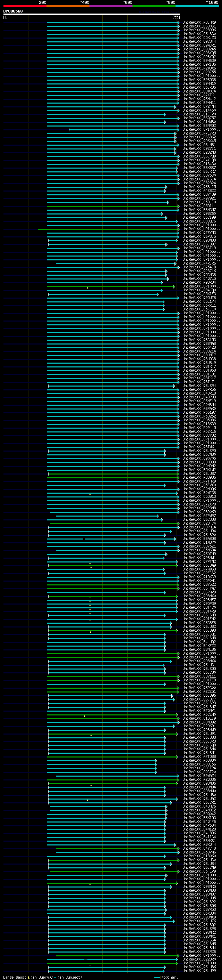Select the UniRef100_Q3TWX1 label
The height and width of the screenshot is (980, 222).
(199, 447)
